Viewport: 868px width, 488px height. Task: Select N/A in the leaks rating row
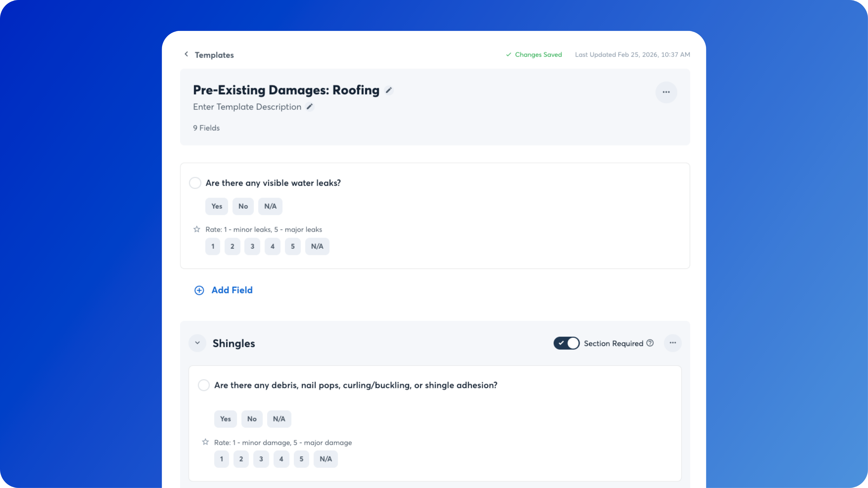317,246
